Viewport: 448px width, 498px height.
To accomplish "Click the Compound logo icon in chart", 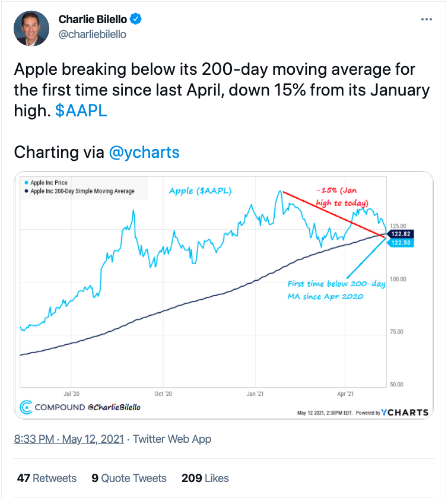I will [26, 407].
